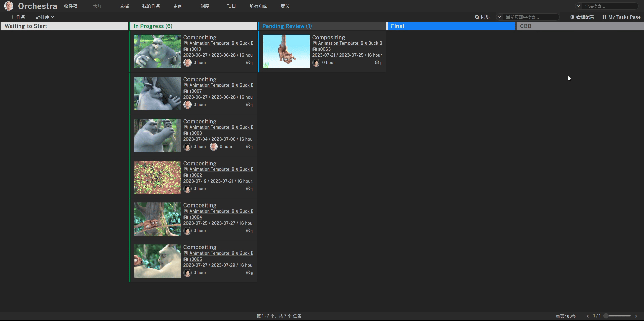Go to 我的任务 menu

click(151, 6)
